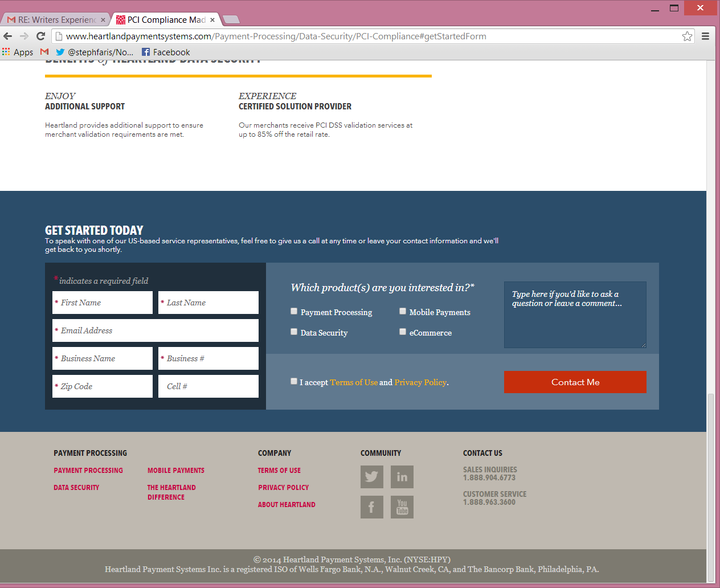Reload the page with the refresh icon
Screen dimensions: 720x588
coord(40,36)
